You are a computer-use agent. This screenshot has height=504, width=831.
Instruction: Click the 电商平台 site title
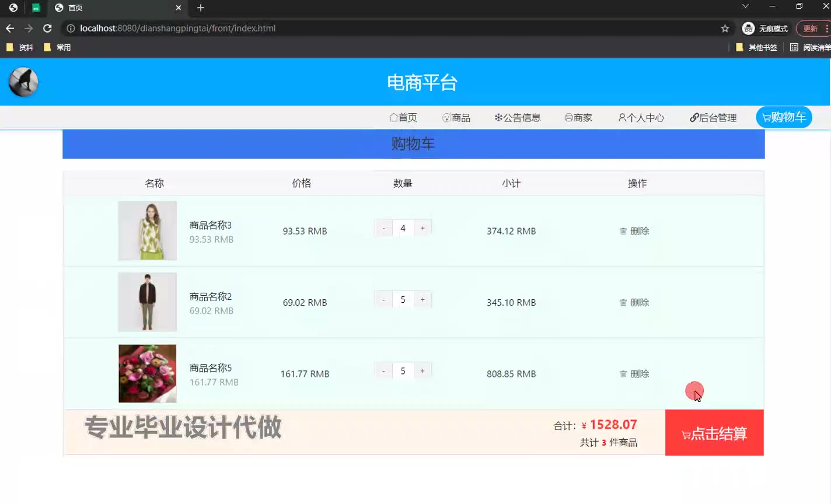pos(422,83)
